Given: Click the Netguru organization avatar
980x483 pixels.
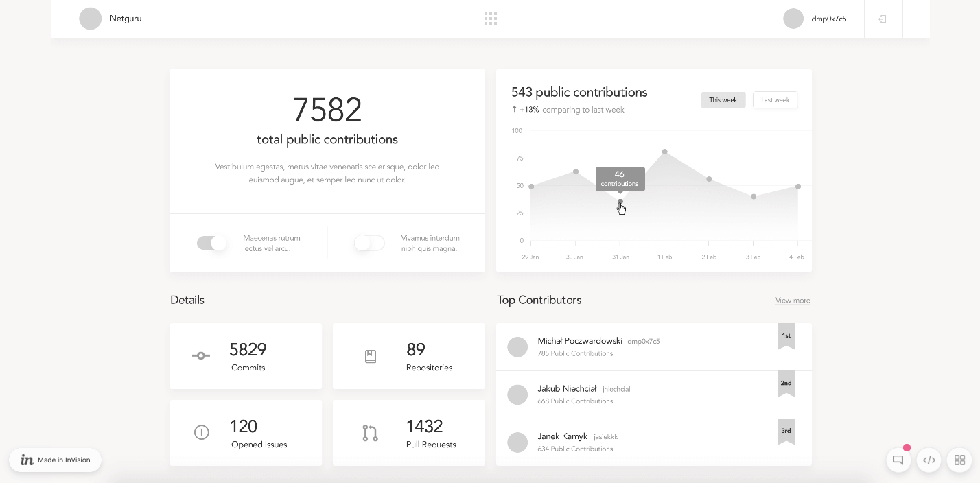Looking at the screenshot, I should pyautogui.click(x=91, y=19).
